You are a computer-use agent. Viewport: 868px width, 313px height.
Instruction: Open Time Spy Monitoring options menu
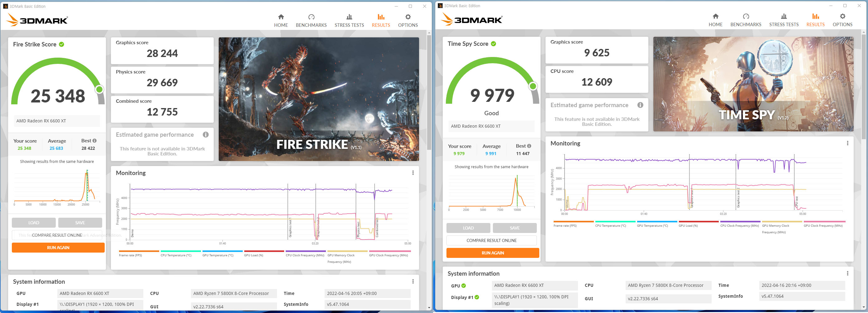pos(847,143)
